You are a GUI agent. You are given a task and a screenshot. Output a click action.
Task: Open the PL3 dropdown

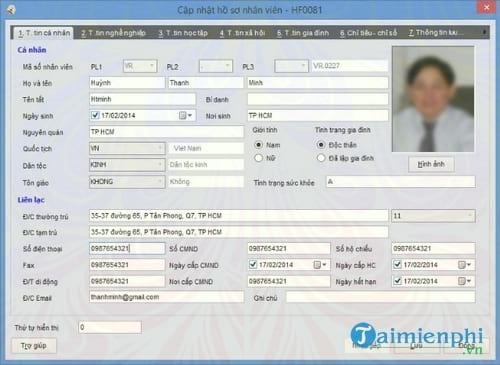[291, 66]
